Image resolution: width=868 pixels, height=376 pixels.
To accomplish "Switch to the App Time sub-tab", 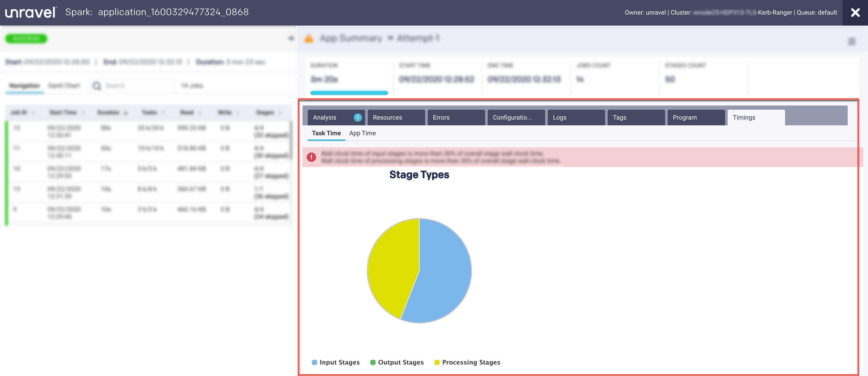I will (362, 133).
